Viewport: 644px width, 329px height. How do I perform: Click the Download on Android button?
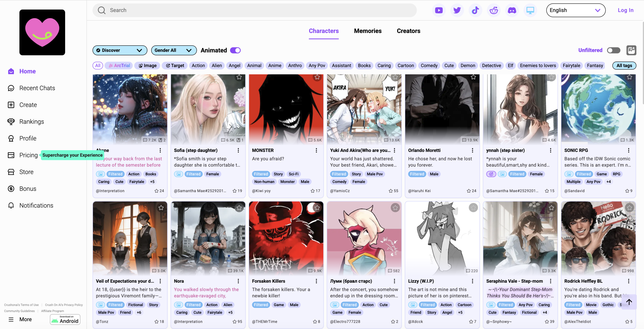point(65,319)
